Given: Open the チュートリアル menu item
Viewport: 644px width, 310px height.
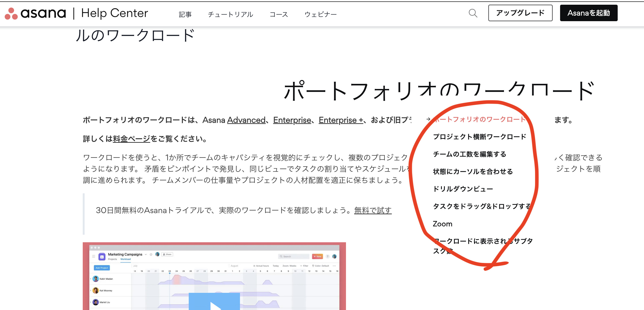Looking at the screenshot, I should pyautogui.click(x=231, y=14).
